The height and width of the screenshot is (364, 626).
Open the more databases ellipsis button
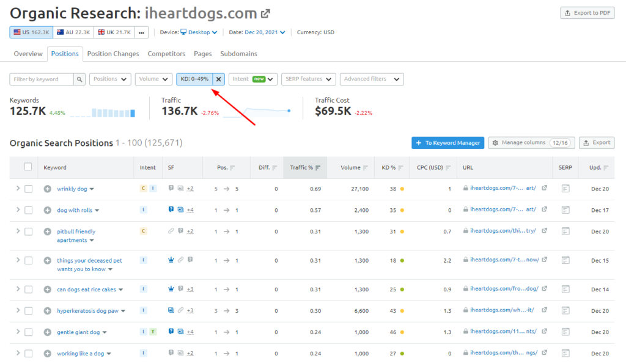coord(142,32)
